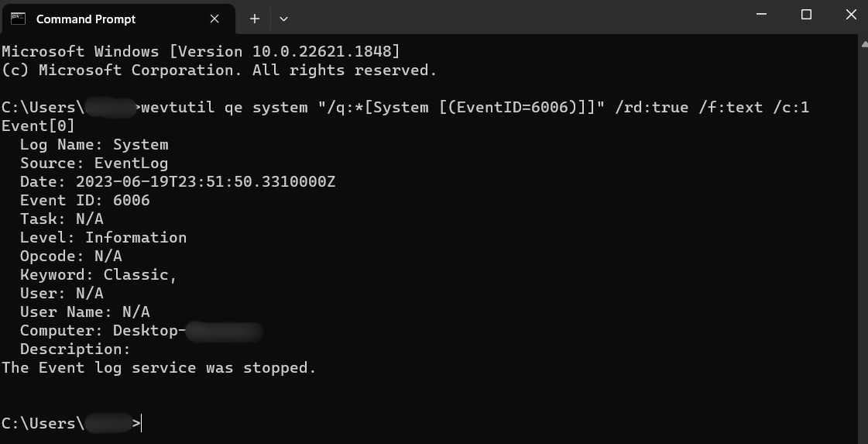This screenshot has height=444, width=868.
Task: Click the Level: Information line
Action: click(103, 237)
